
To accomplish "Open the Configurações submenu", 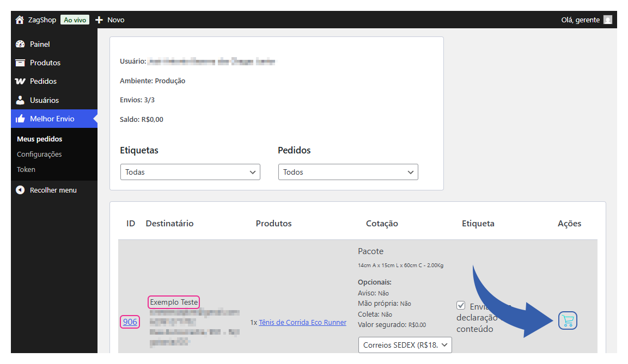I will (39, 154).
